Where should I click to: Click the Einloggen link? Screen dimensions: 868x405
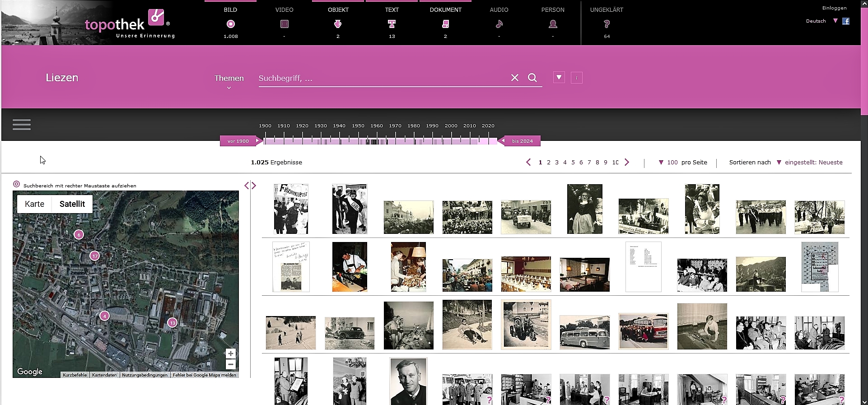pos(834,8)
